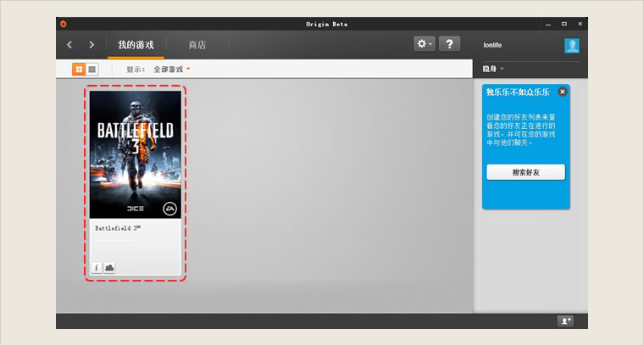644x346 pixels.
Task: Expand the 全部游戏 filter dropdown
Action: tap(172, 70)
